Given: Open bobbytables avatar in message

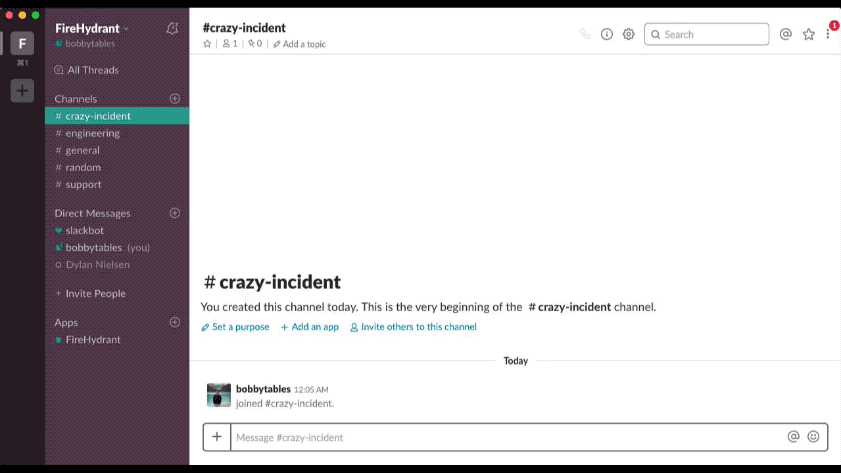Looking at the screenshot, I should click(219, 395).
